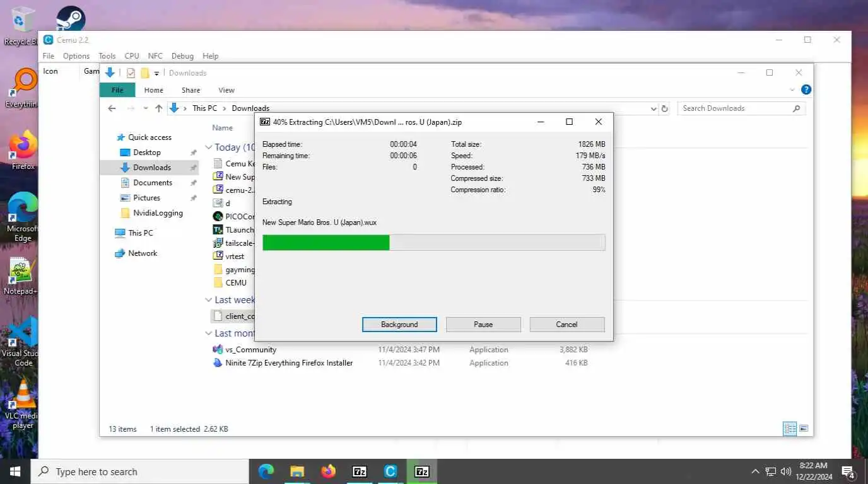
Task: Expand the Explorer ribbon chevron
Action: (x=793, y=89)
